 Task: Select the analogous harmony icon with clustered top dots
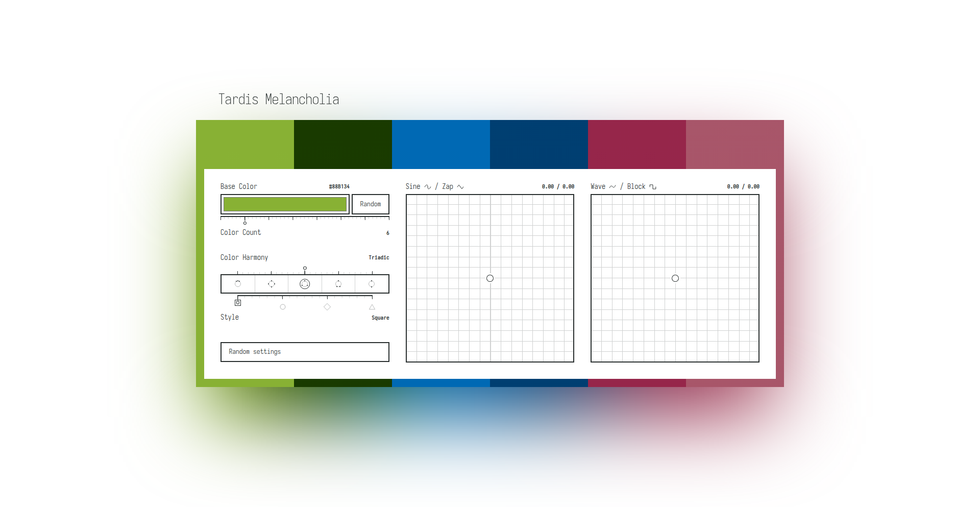pos(238,284)
